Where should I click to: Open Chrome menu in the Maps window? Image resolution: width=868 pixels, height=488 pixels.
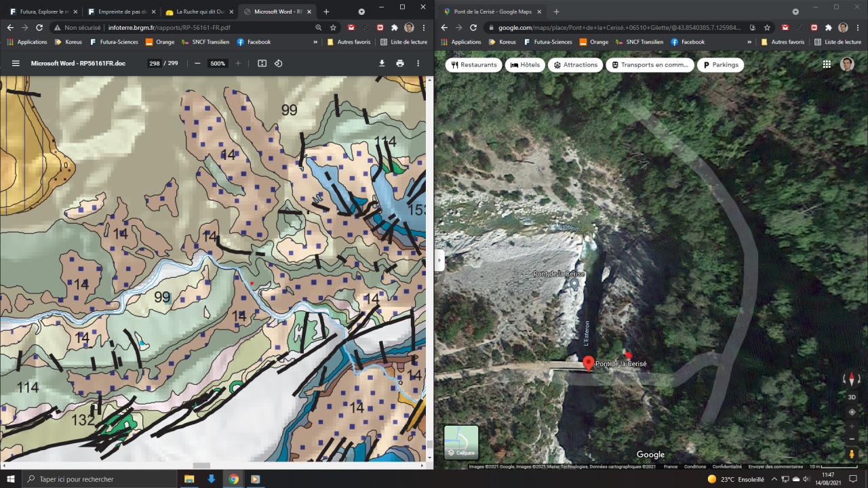click(x=858, y=28)
